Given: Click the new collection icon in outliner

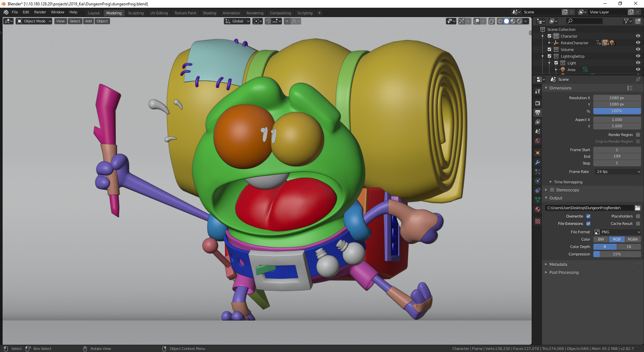Looking at the screenshot, I should 638,21.
